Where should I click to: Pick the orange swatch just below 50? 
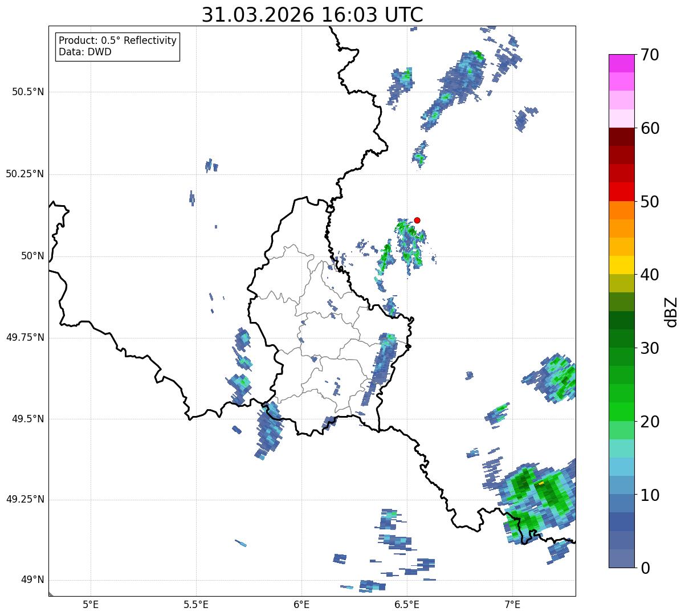pos(621,210)
